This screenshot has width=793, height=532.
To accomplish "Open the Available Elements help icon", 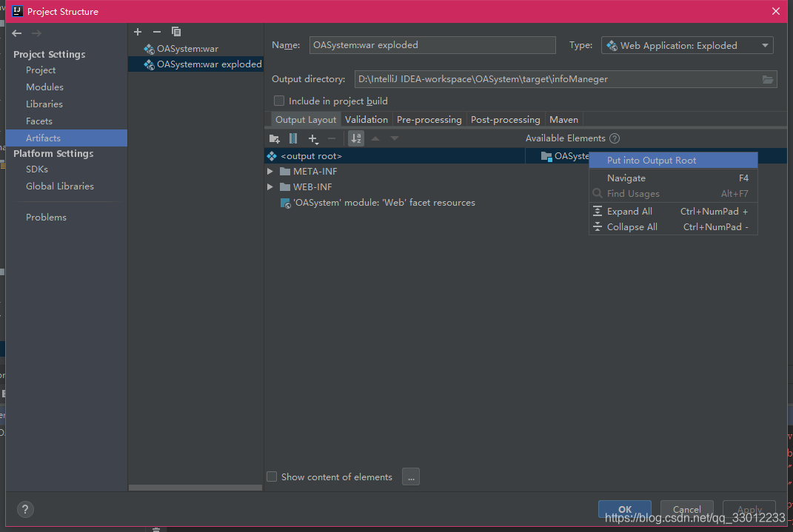I will (615, 138).
